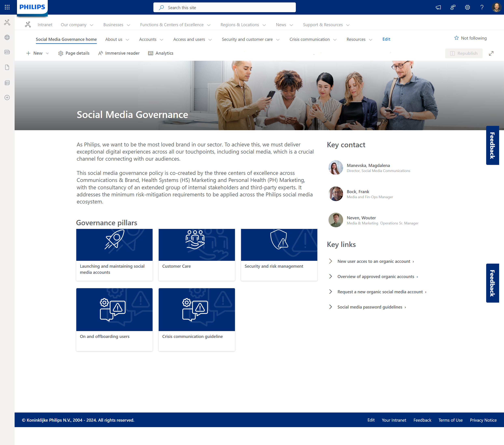The image size is (504, 445).
Task: Click Magdalena Manevska's profile photo
Action: click(336, 168)
